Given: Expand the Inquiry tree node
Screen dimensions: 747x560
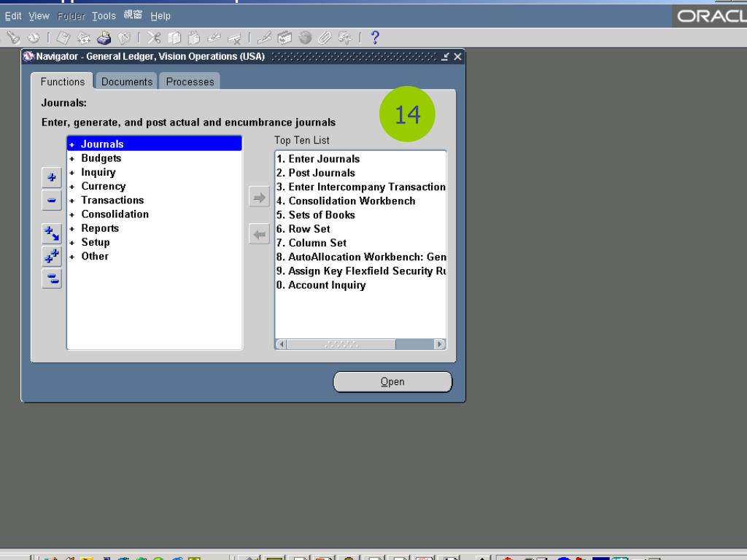Looking at the screenshot, I should pyautogui.click(x=72, y=172).
